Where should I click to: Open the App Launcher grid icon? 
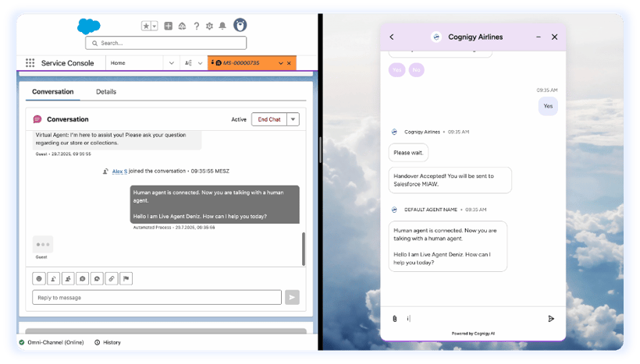(x=30, y=63)
